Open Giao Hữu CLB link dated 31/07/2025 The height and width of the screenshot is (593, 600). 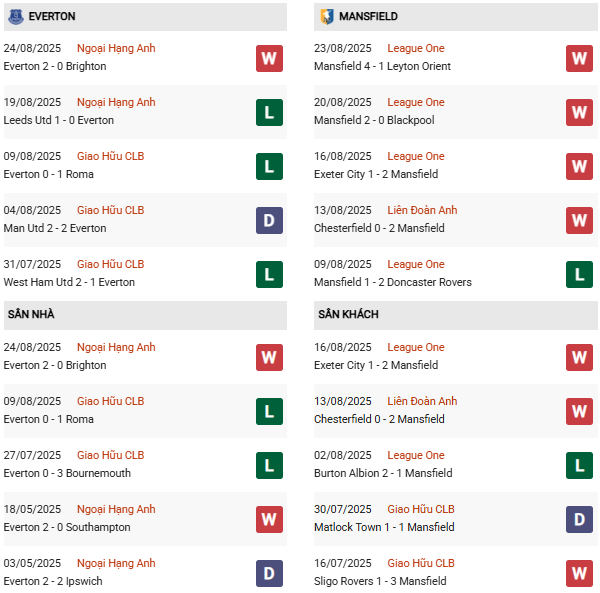110,264
